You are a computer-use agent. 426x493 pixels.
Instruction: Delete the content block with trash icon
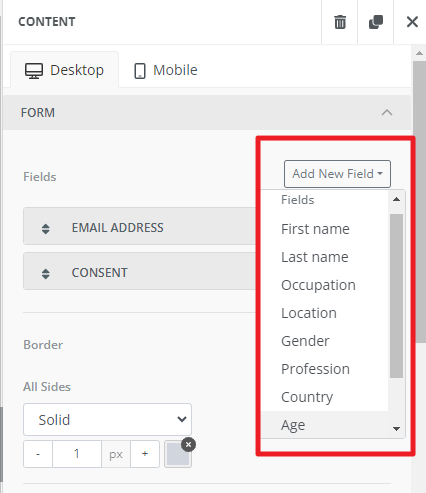tap(340, 22)
